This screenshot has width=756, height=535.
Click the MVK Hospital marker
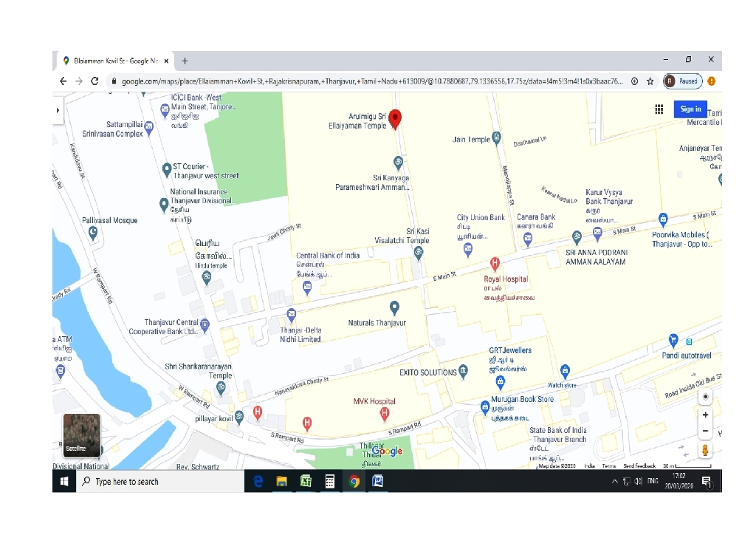coord(384,414)
